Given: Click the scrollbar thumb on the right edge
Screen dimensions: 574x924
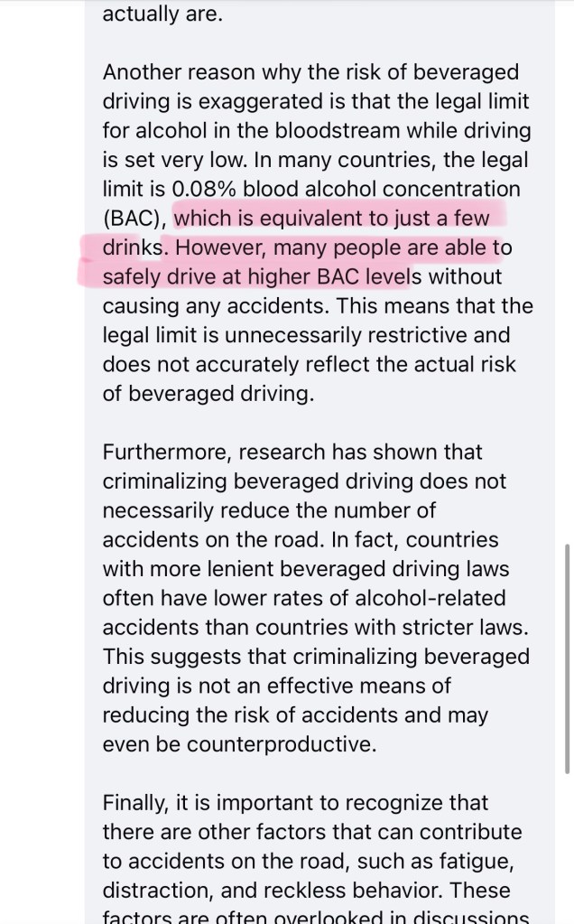Looking at the screenshot, I should [x=568, y=658].
